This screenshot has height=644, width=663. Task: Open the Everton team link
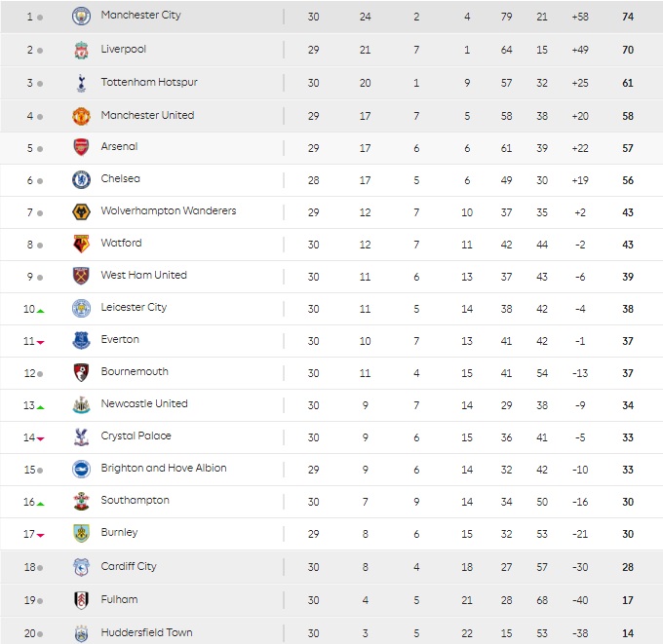pyautogui.click(x=120, y=339)
